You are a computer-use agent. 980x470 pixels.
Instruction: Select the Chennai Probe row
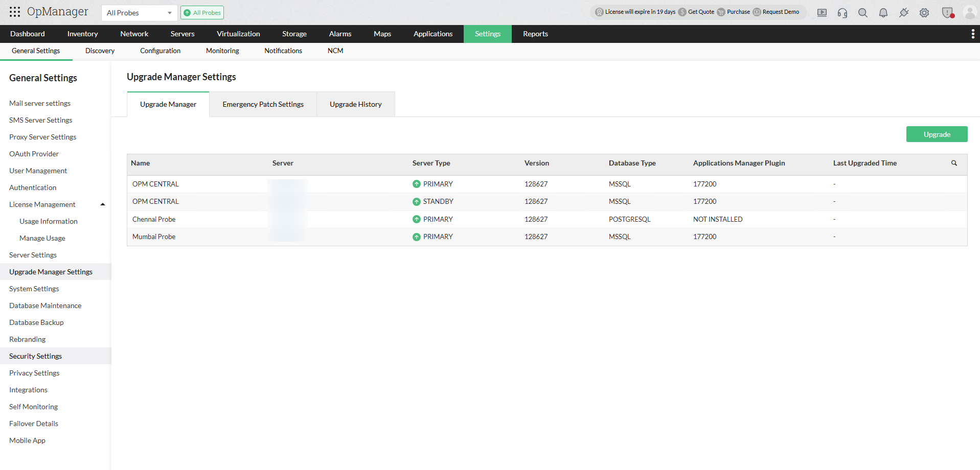(x=153, y=219)
